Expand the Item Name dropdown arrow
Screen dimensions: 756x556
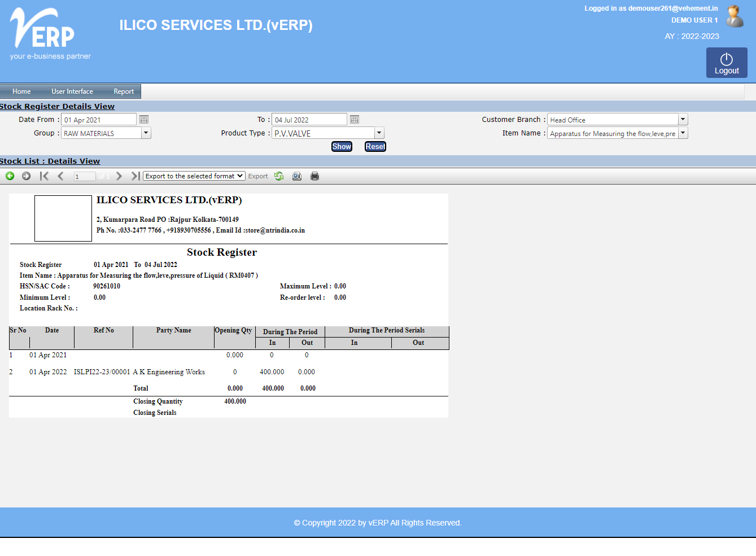[x=683, y=133]
